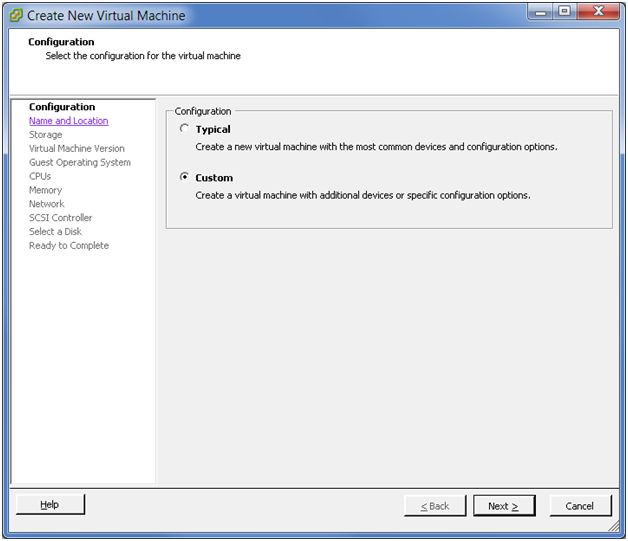The height and width of the screenshot is (541, 628).
Task: Close the Create New Virtual Machine window
Action: (598, 12)
